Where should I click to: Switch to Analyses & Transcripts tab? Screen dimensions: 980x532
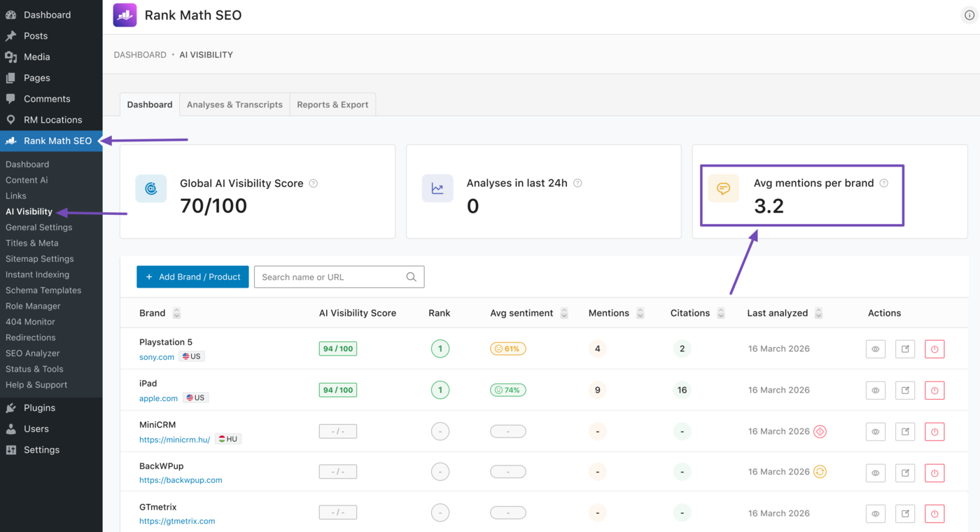click(234, 104)
